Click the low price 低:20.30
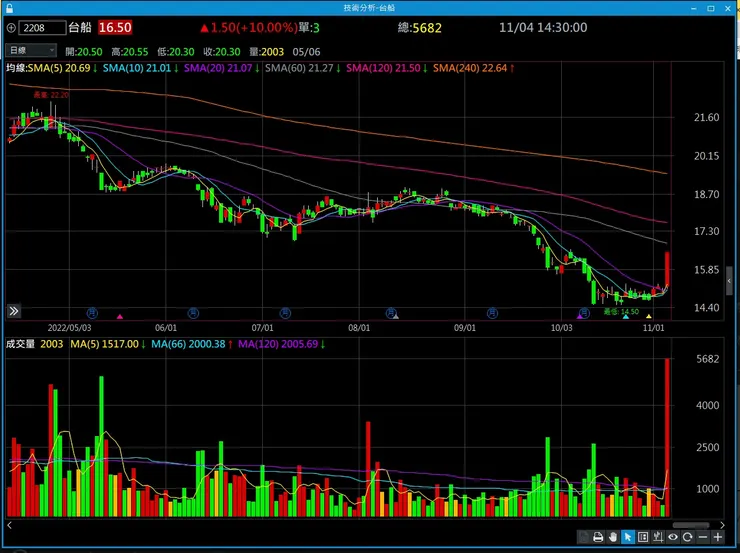 click(x=176, y=51)
